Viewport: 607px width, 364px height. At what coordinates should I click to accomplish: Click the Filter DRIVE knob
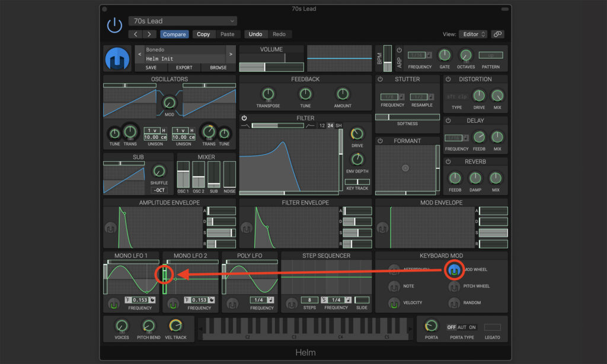357,134
